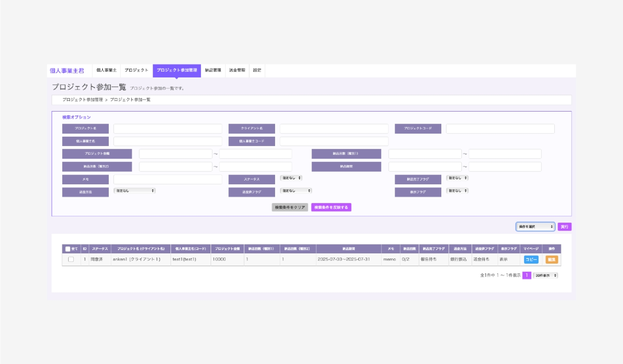
Task: Click the 送金方法 column header
Action: click(x=460, y=249)
